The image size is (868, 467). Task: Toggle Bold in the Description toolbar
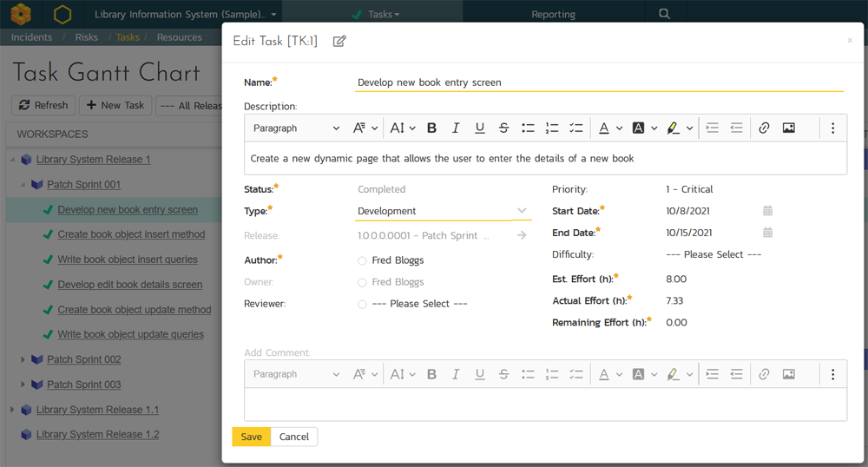point(431,128)
